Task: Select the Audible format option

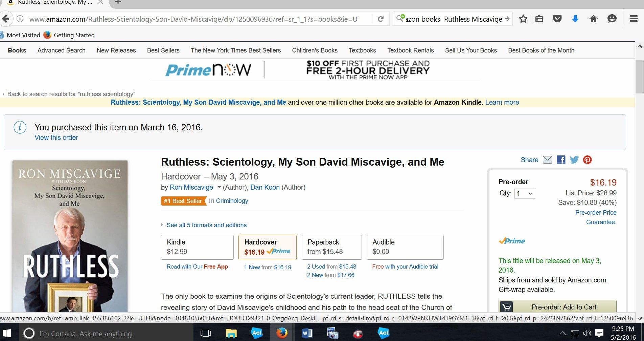Action: pyautogui.click(x=405, y=247)
